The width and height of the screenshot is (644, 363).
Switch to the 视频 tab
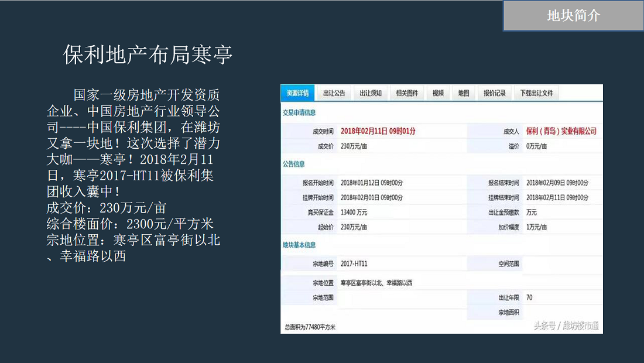click(439, 93)
